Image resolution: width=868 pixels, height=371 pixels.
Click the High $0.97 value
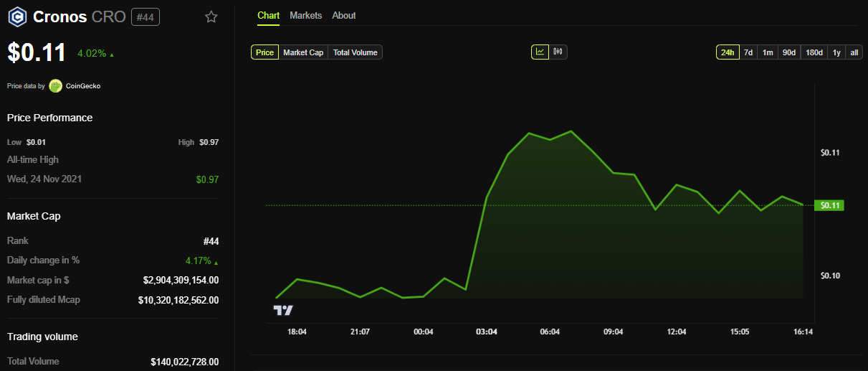pos(209,142)
